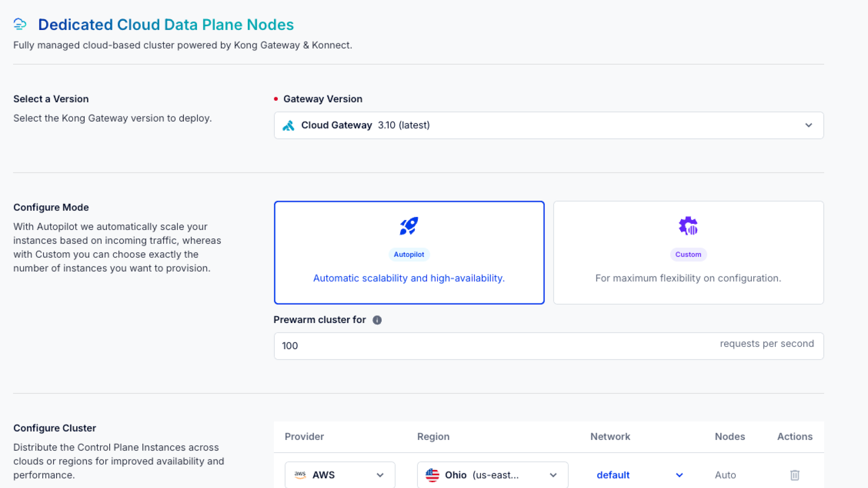The width and height of the screenshot is (868, 488).
Task: Click the Provider column header
Action: (304, 436)
